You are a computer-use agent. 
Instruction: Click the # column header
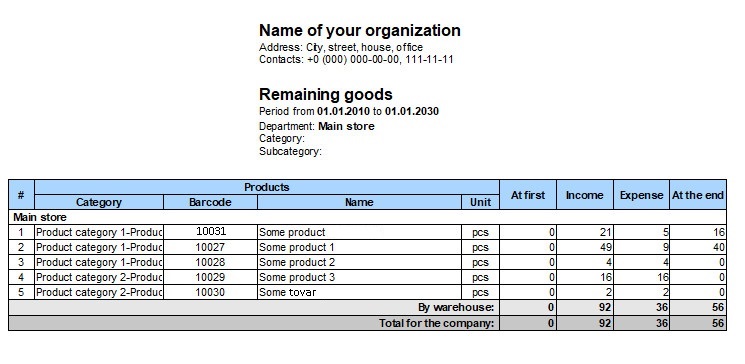tap(21, 195)
